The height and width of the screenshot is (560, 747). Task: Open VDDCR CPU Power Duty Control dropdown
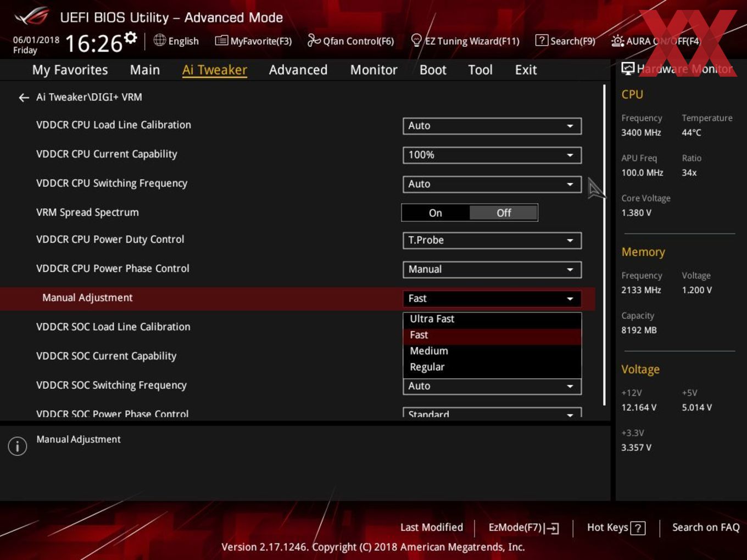coord(492,240)
